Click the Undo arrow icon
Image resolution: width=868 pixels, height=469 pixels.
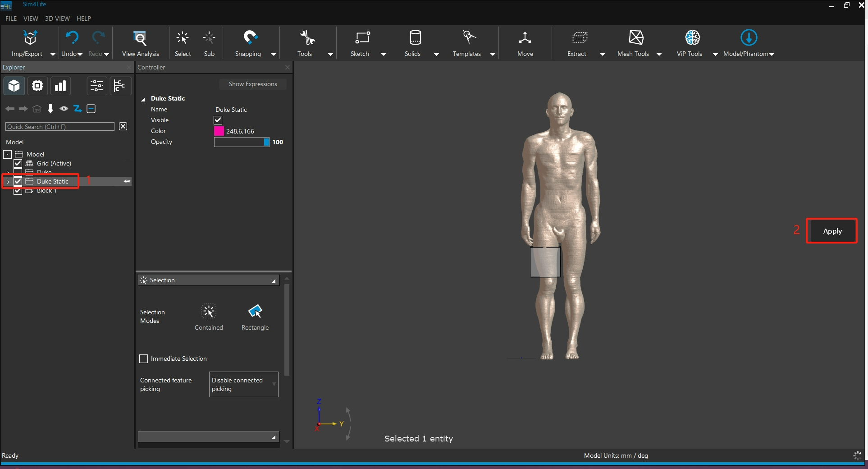pyautogui.click(x=72, y=38)
